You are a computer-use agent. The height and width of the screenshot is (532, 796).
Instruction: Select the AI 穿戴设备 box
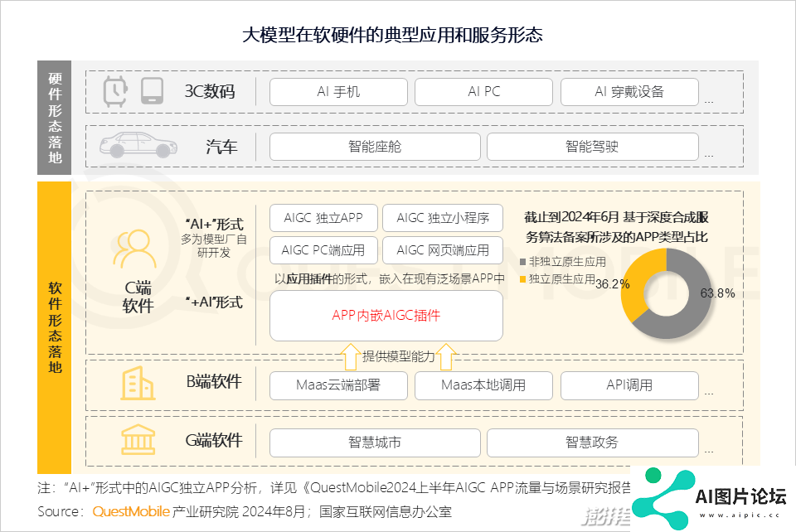click(629, 92)
